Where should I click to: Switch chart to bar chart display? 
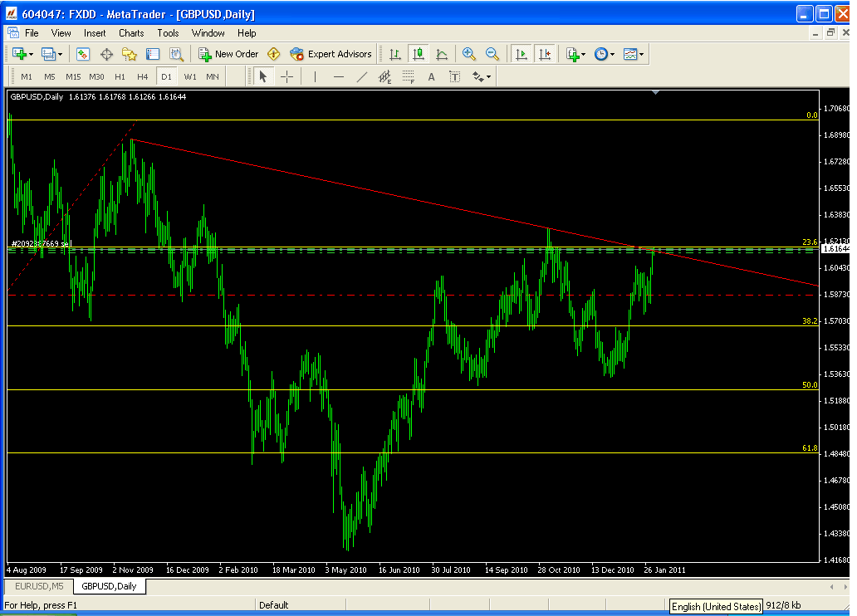pos(395,54)
